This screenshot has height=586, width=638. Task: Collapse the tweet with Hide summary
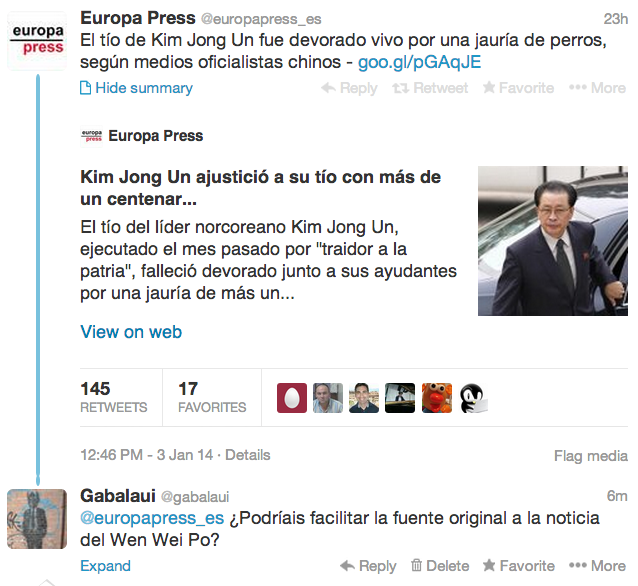(136, 88)
